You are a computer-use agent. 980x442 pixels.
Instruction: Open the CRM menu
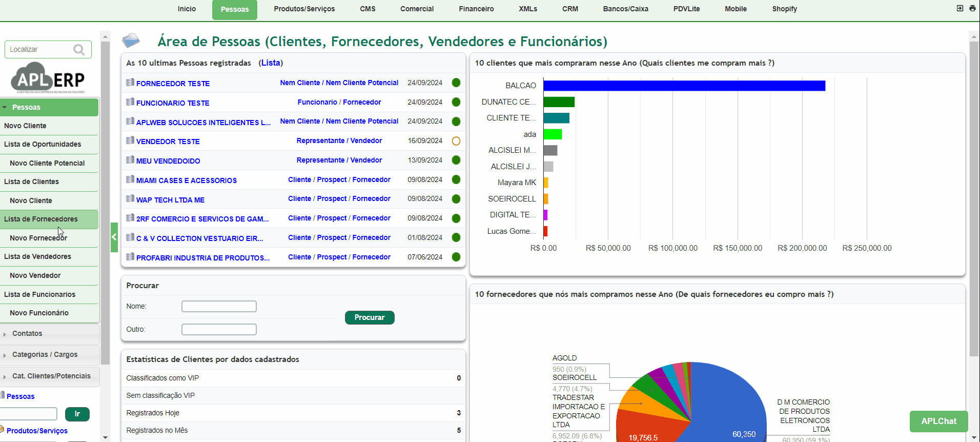click(570, 9)
